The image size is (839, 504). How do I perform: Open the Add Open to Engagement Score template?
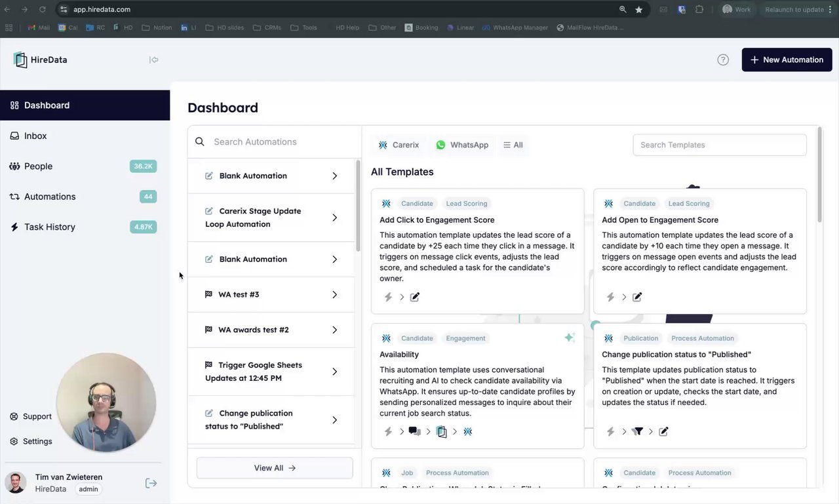700,252
